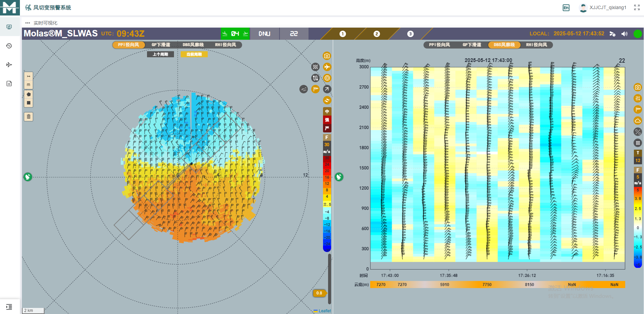
Task: Click the DNU runway button
Action: click(x=264, y=34)
